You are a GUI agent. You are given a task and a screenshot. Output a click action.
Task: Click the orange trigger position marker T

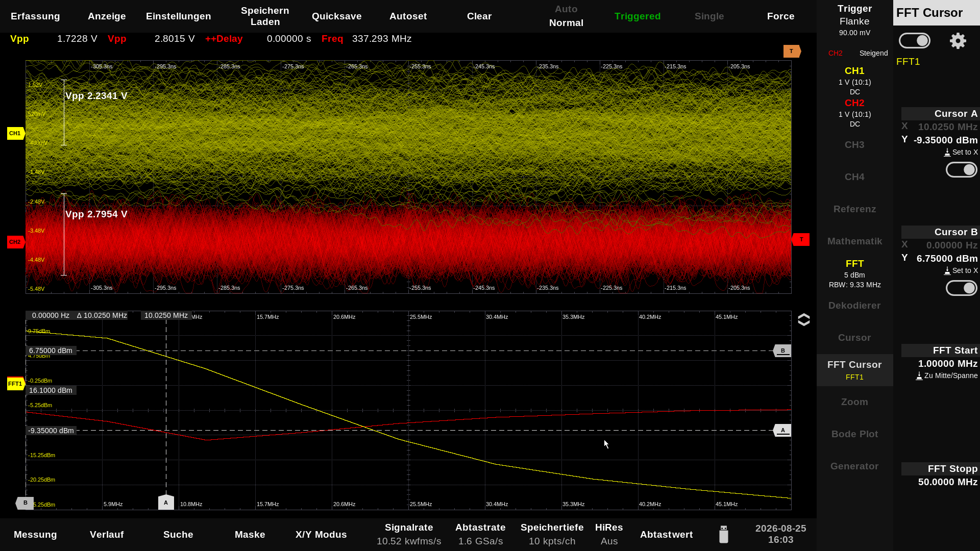point(792,51)
